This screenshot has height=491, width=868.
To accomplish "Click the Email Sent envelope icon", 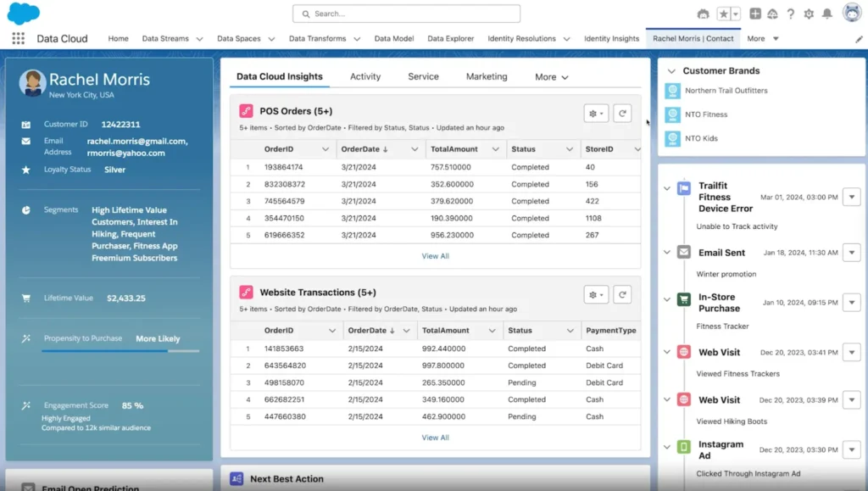I will point(684,252).
